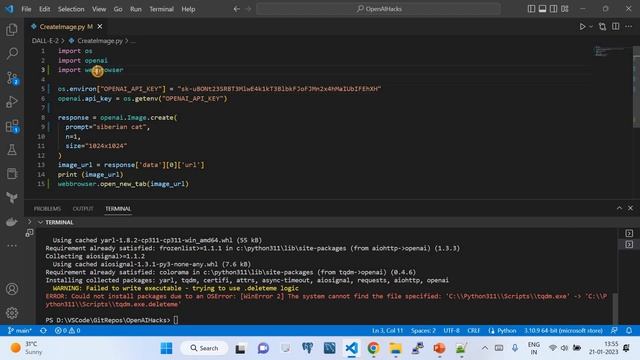The height and width of the screenshot is (360, 640).
Task: Select second terminal instance in the terminal list
Action: (x=629, y=244)
